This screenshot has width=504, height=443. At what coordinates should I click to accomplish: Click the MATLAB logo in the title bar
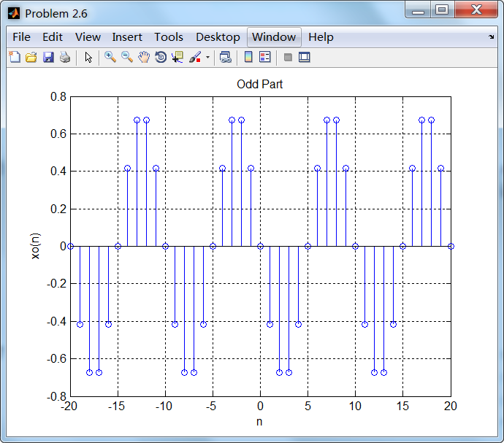pyautogui.click(x=14, y=13)
